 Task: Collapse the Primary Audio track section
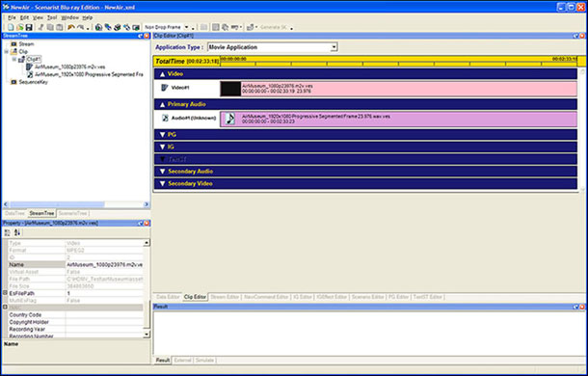(162, 104)
